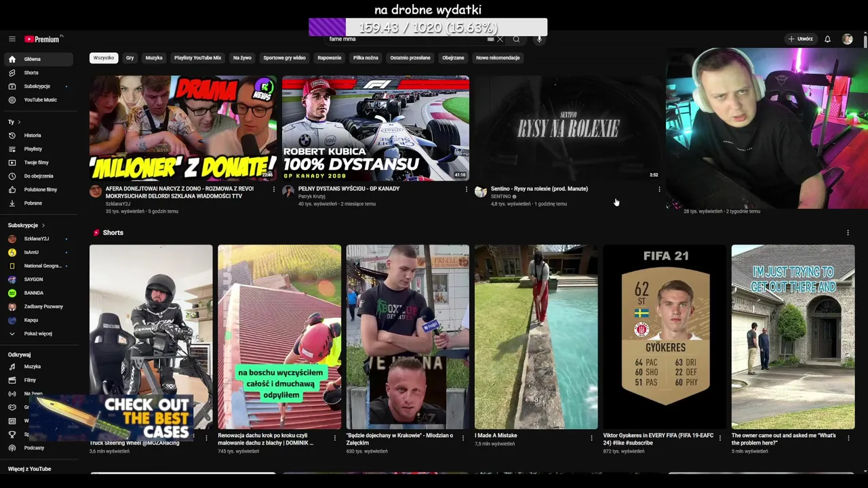Open Polubione filmy liked videos
This screenshot has width=868, height=488.
point(39,190)
